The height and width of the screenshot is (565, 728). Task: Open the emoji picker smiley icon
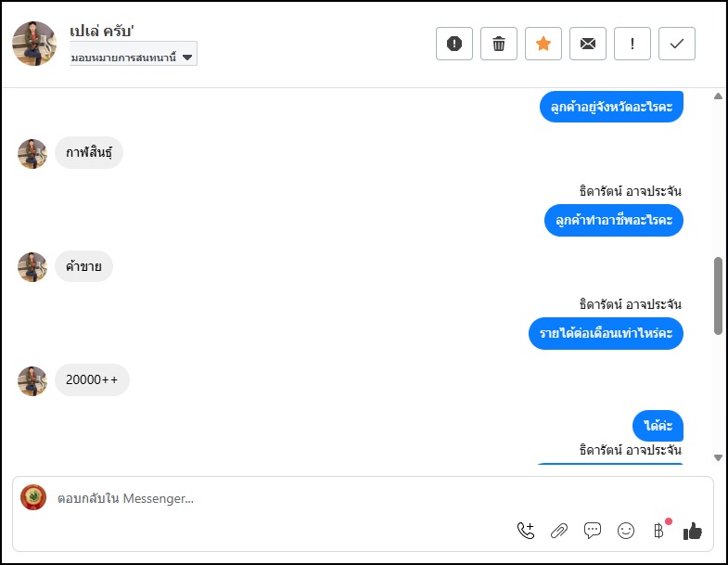point(626,531)
